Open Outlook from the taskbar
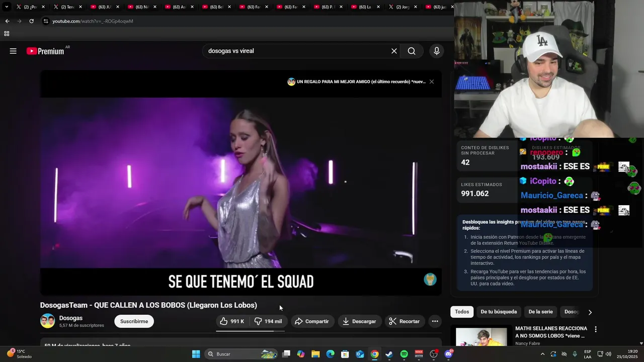The height and width of the screenshot is (362, 644). point(360,354)
